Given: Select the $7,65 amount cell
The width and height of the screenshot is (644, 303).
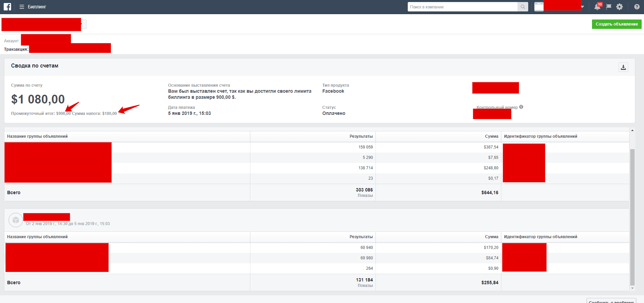Looking at the screenshot, I should pyautogui.click(x=493, y=158).
